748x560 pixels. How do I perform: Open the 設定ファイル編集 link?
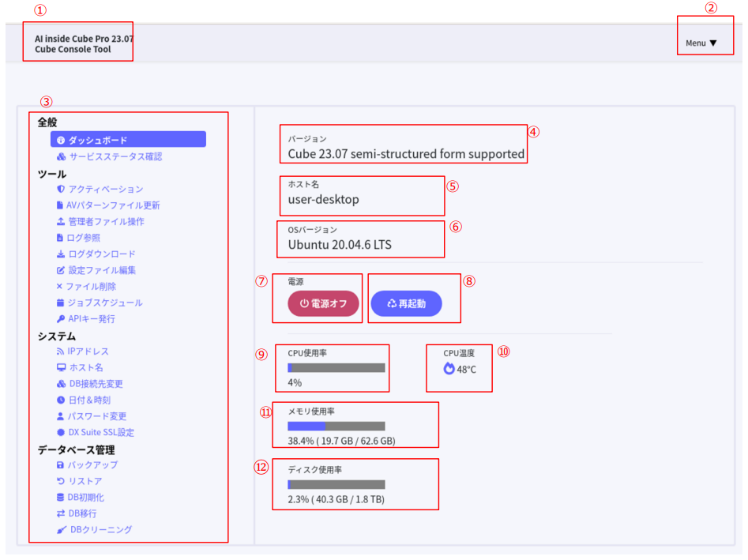pos(102,270)
